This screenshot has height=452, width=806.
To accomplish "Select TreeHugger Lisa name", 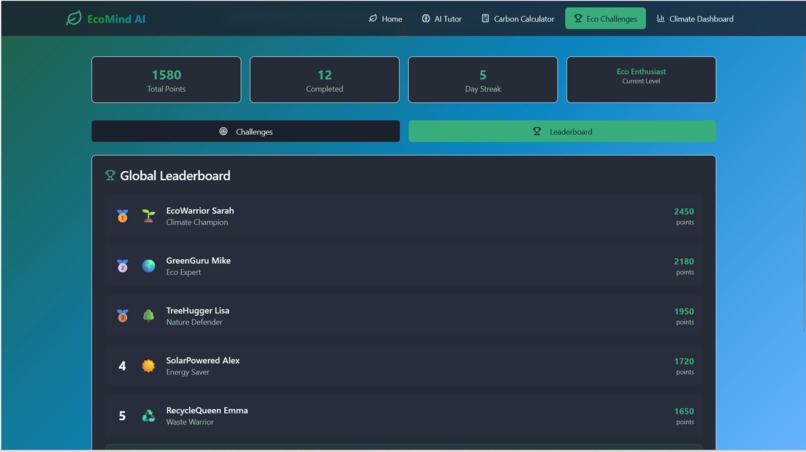I will tap(198, 310).
